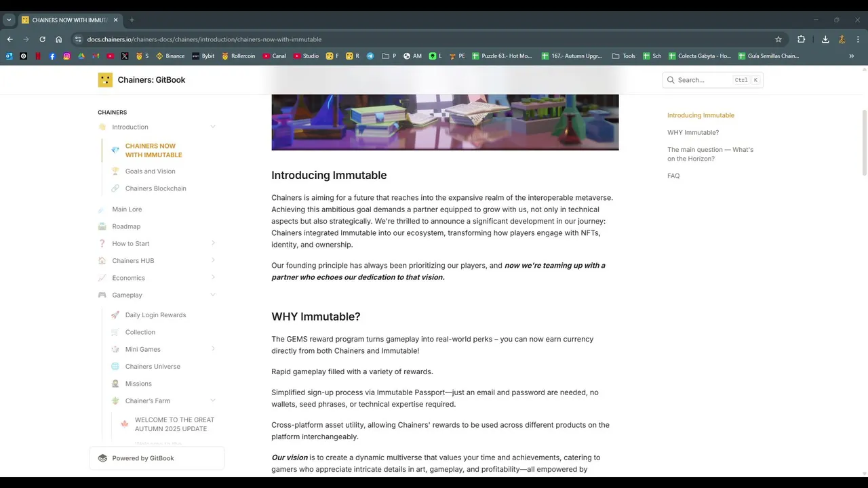Go to browser home page
This screenshot has height=488, width=868.
pos(58,39)
